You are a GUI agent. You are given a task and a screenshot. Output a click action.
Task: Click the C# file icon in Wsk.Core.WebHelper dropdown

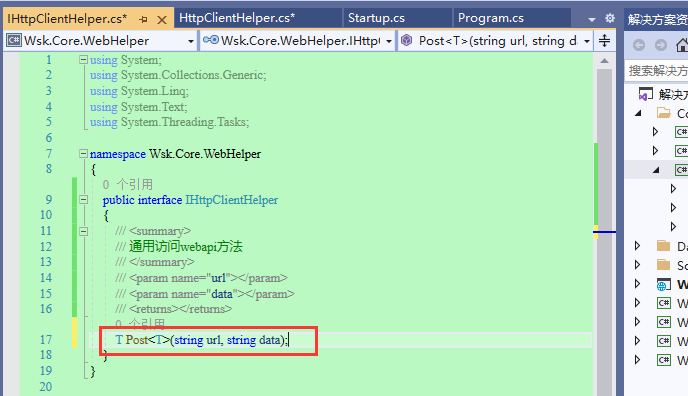pyautogui.click(x=14, y=40)
